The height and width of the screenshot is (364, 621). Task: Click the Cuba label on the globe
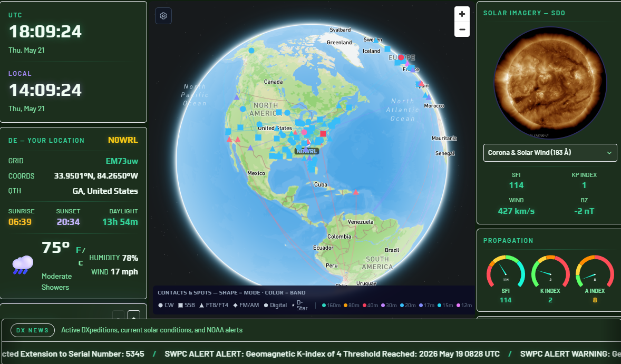coord(321,184)
